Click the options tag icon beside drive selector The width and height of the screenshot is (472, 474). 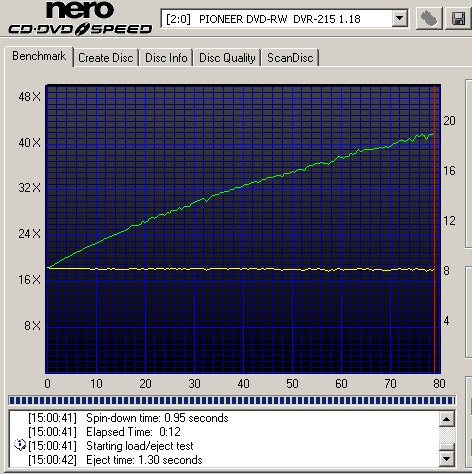tap(429, 19)
